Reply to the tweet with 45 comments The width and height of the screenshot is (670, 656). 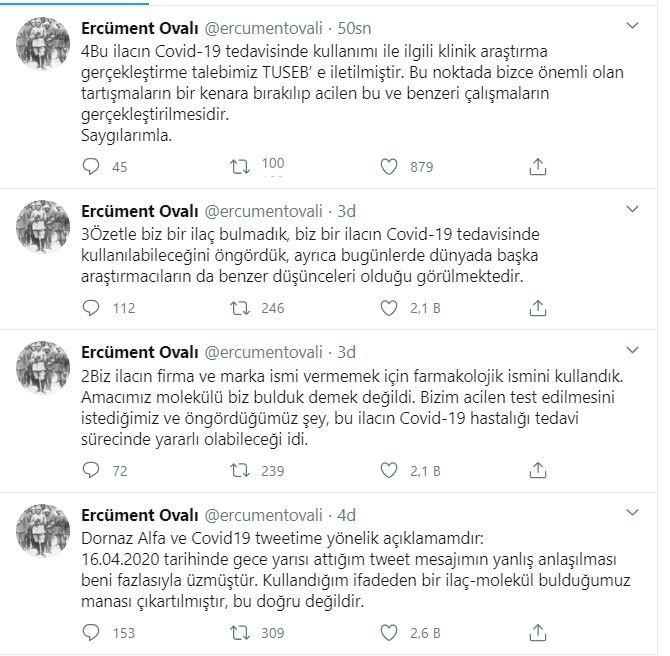[91, 167]
